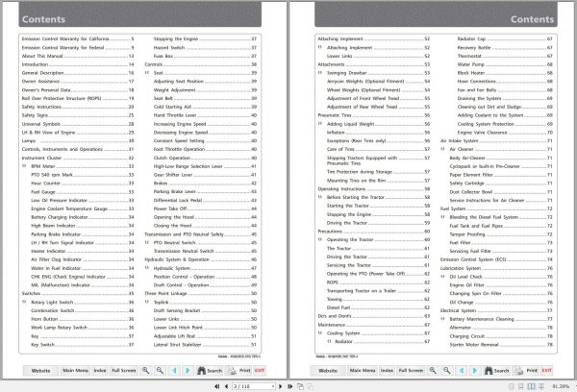Expand marker beside Toplink entry
This screenshot has width=577, height=392.
147,302
